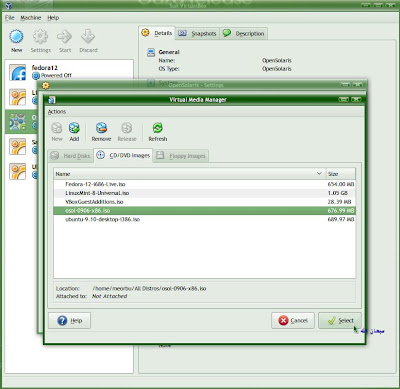
Task: Click the OpenSolaris Name value in Details
Action: 277,60
